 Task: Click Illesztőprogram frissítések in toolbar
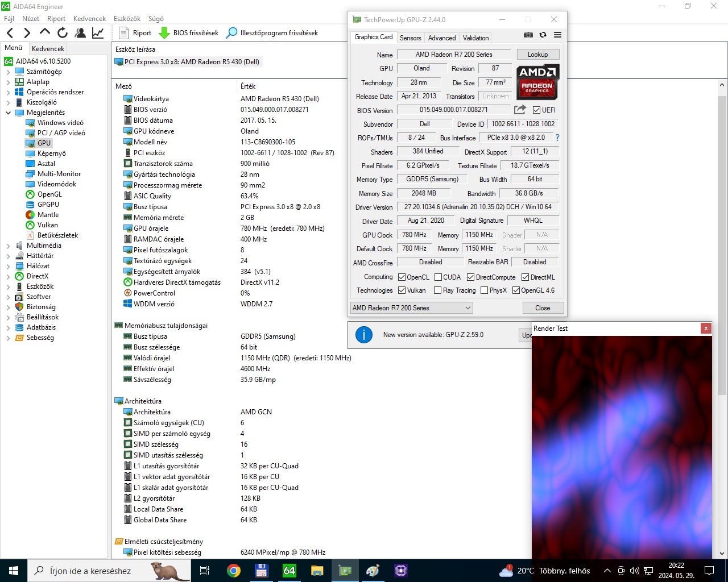(272, 33)
